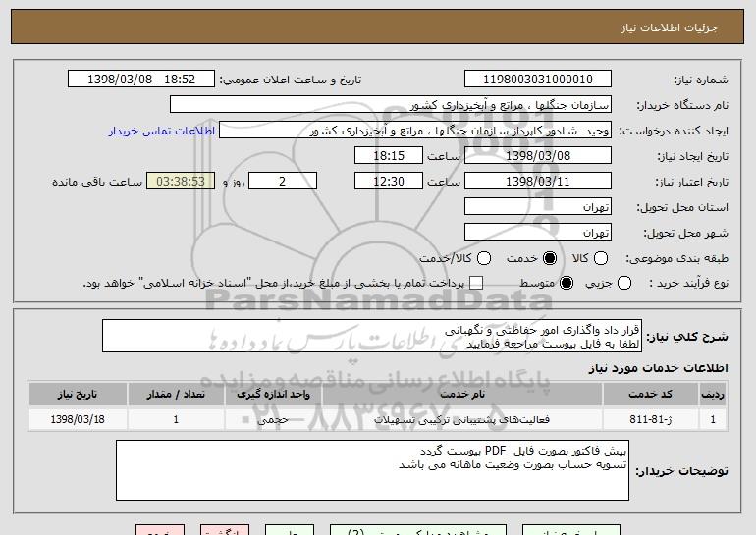756x535 pixels.
Task: Open attached documents button marked (2)
Action: click(418, 530)
